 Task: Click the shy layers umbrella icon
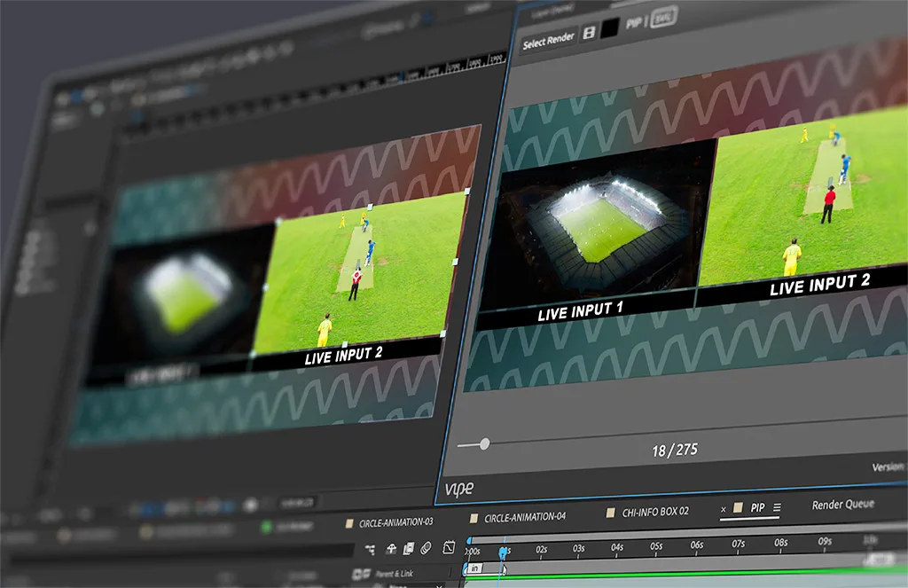click(x=391, y=550)
